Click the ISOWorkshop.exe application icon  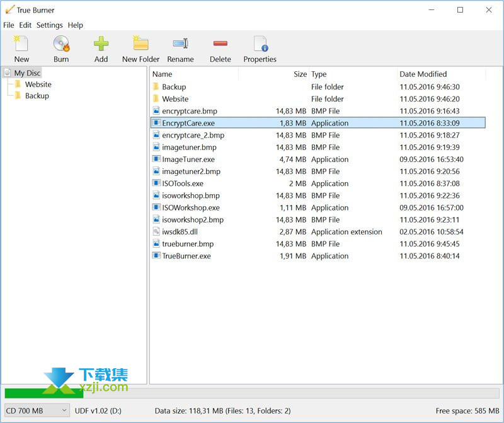[x=156, y=207]
